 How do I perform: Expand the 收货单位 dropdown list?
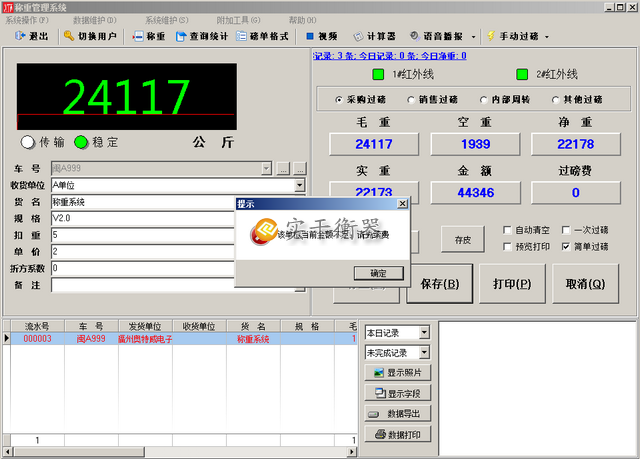[299, 186]
